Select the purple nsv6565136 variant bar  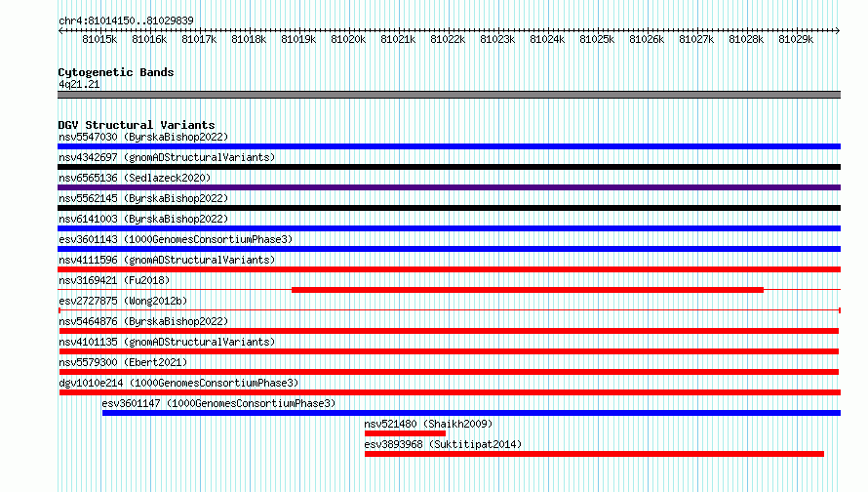click(x=449, y=187)
